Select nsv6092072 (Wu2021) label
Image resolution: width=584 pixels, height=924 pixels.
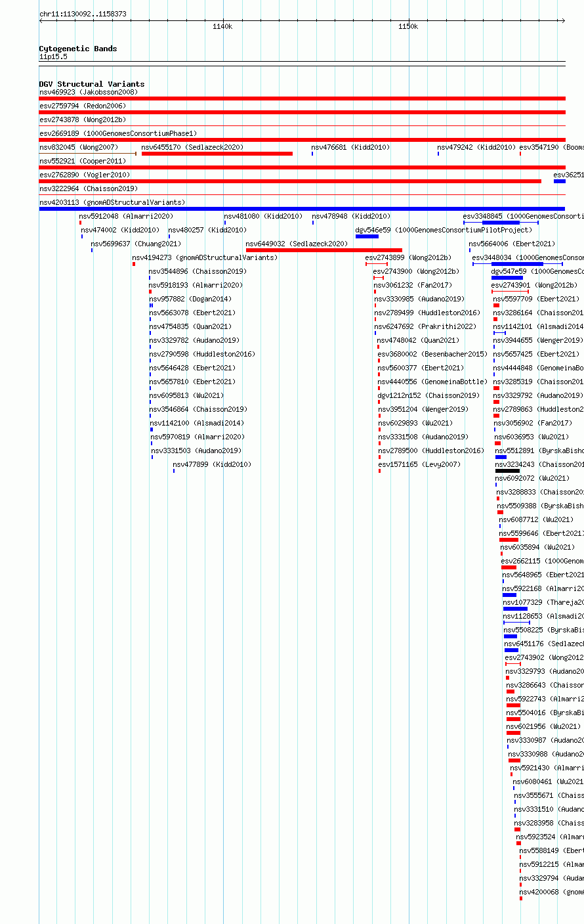pos(532,478)
